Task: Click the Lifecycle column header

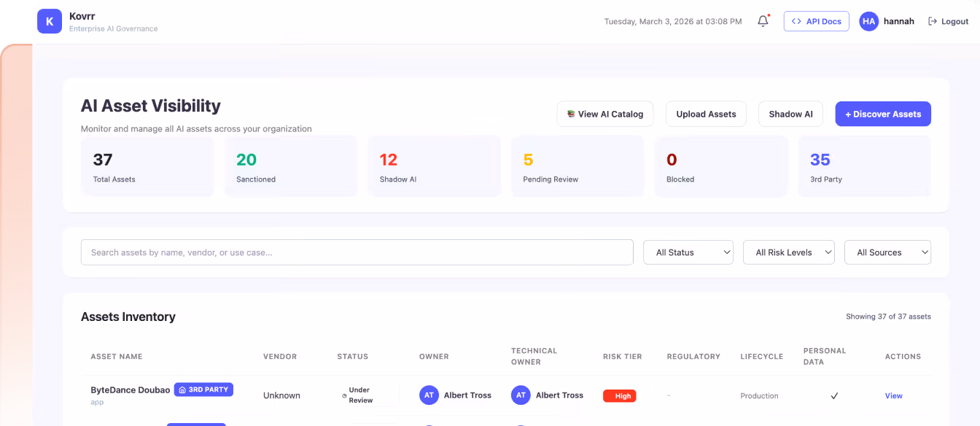Action: (762, 357)
